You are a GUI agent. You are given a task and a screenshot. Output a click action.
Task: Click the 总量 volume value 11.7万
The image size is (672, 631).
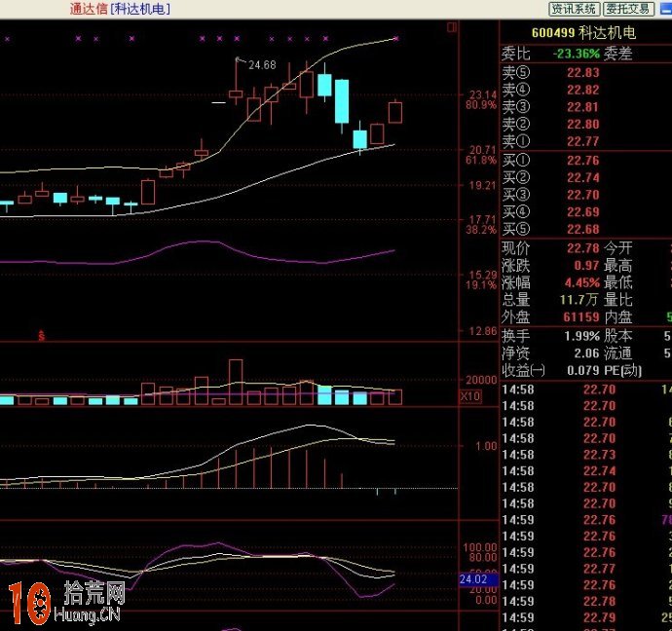click(x=579, y=300)
